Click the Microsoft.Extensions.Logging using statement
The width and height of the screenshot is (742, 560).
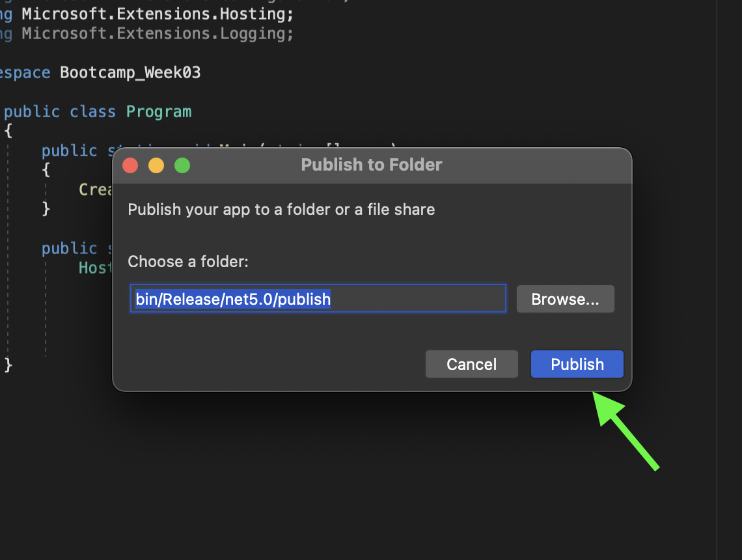click(x=155, y=33)
